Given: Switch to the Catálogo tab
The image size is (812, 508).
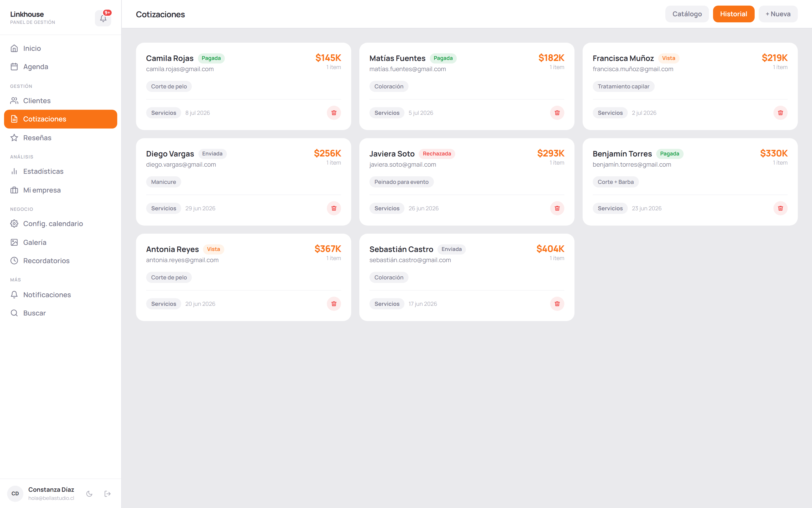Looking at the screenshot, I should [687, 14].
